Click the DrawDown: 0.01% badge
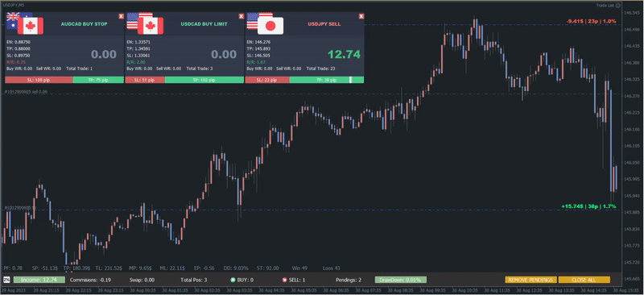This screenshot has width=644, height=295. [x=401, y=280]
